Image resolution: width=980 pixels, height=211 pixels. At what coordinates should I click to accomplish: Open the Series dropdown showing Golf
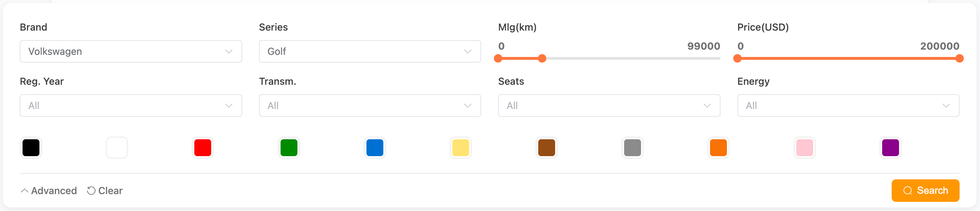tap(369, 51)
